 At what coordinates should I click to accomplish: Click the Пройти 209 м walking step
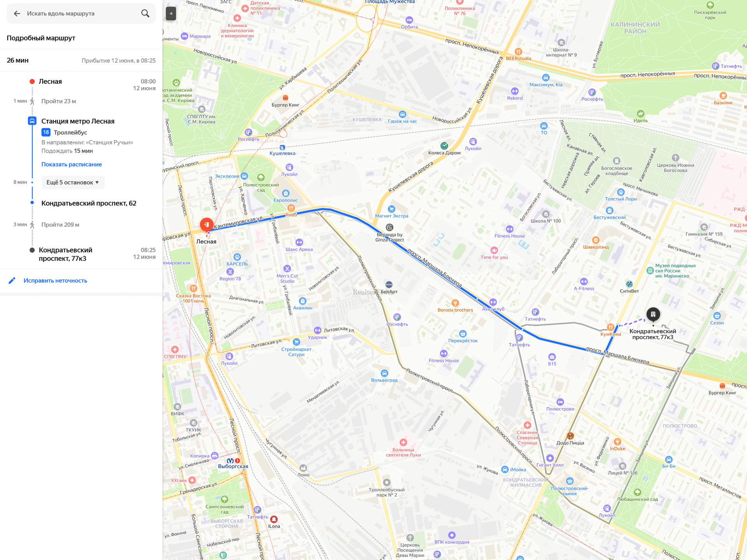click(60, 224)
